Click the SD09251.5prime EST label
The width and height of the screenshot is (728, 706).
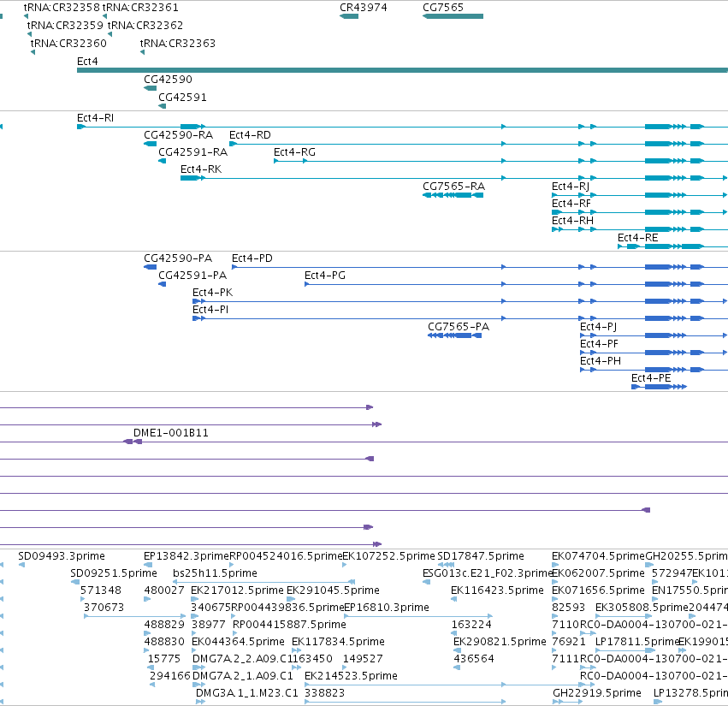[114, 573]
